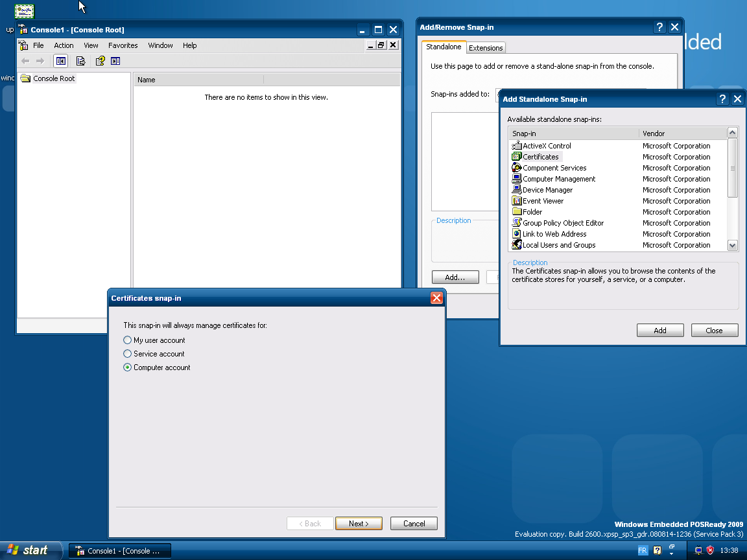
Task: Select 'Device Manager' in snap-in list
Action: pos(547,189)
